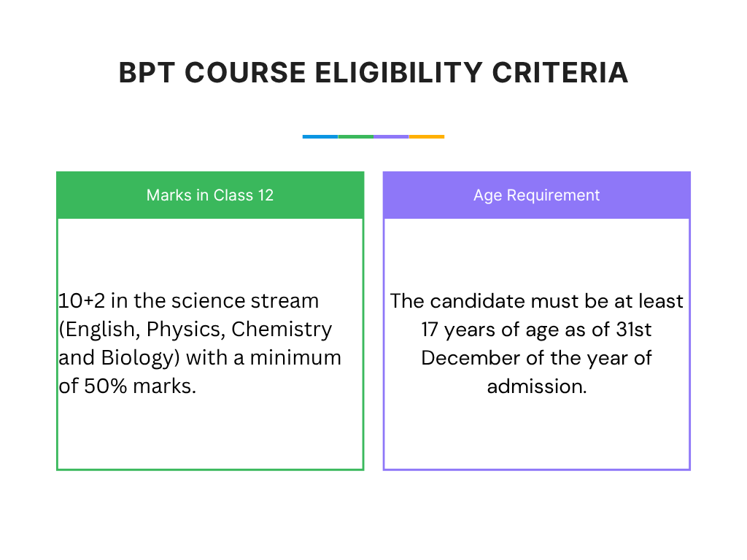Click the green segment of the divider
This screenshot has height=560, width=747.
(356, 136)
